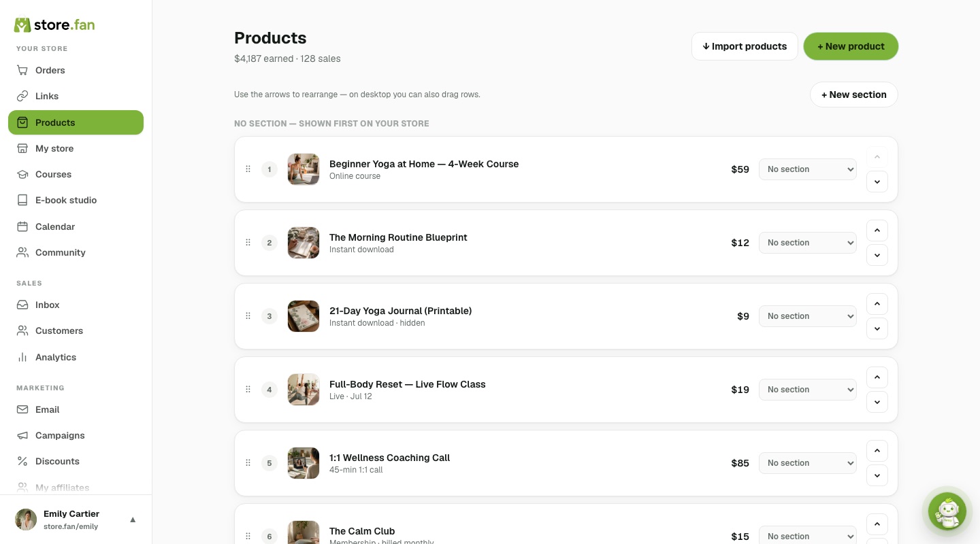Click the 21-Day Yoga Journal thumbnail
980x544 pixels.
click(x=304, y=316)
